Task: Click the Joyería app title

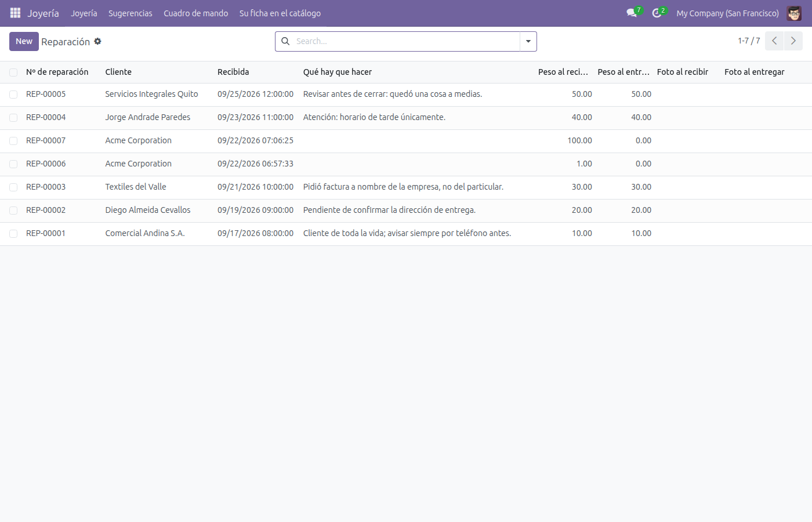Action: 43,13
